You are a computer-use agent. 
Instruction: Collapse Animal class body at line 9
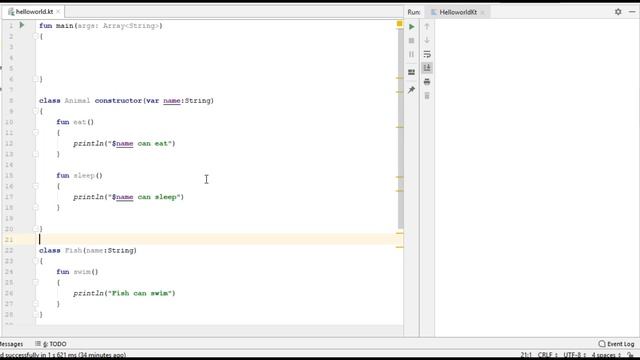point(36,111)
